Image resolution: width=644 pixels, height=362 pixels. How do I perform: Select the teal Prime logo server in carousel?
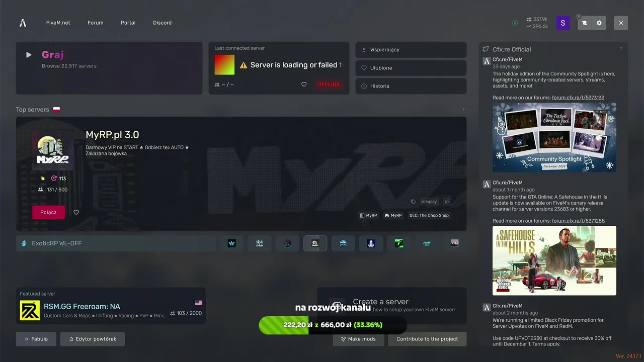point(427,243)
